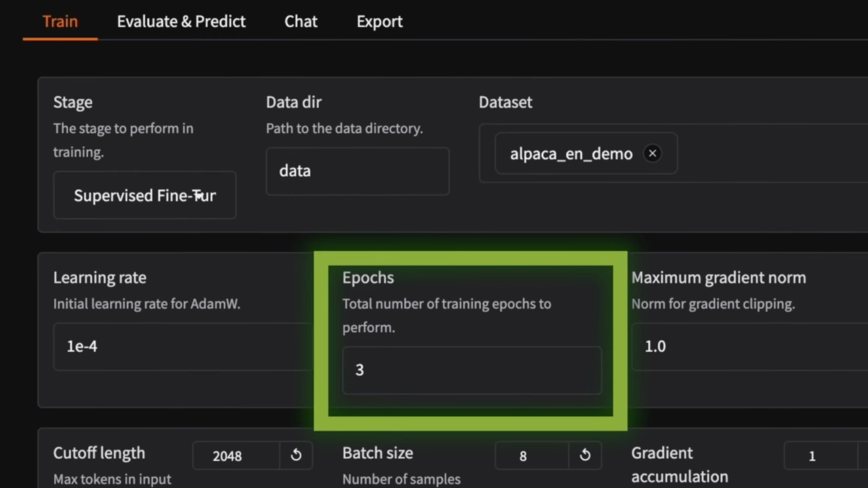Edit the Maximum gradient norm field
The width and height of the screenshot is (868, 488).
(746, 346)
